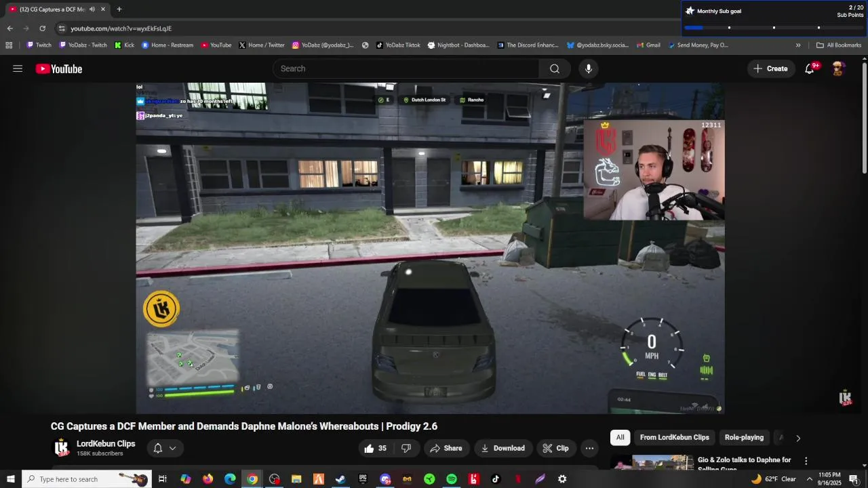This screenshot has width=868, height=488.
Task: Open the more actions three-dot menu
Action: tap(589, 448)
